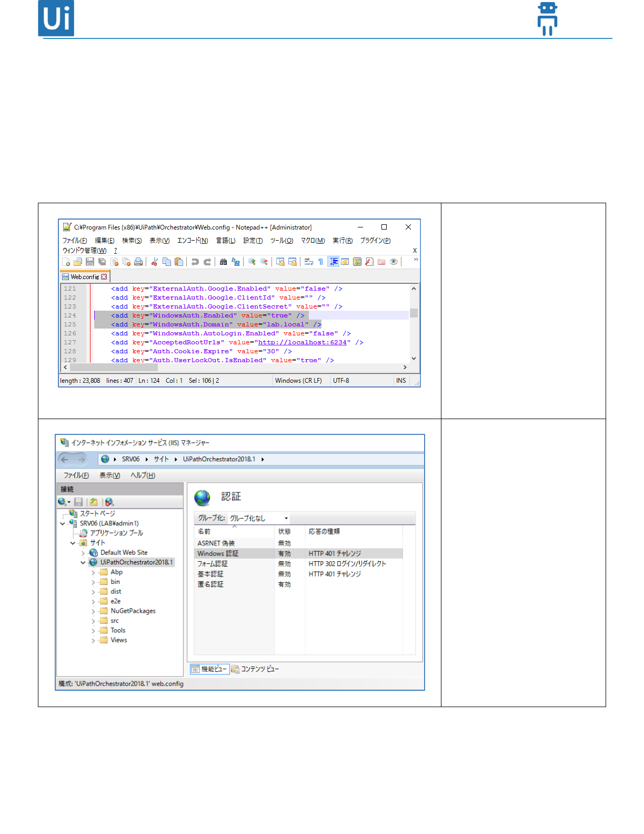Open the 表示(V) menu in IIS Manager
Viewport: 644px width, 834px height.
110,475
